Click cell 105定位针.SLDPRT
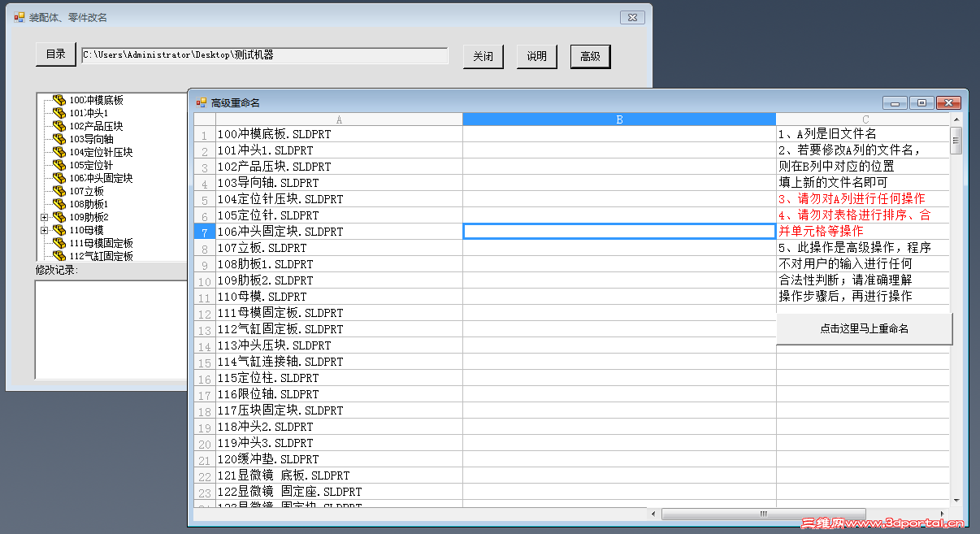The width and height of the screenshot is (980, 534). pyautogui.click(x=339, y=215)
